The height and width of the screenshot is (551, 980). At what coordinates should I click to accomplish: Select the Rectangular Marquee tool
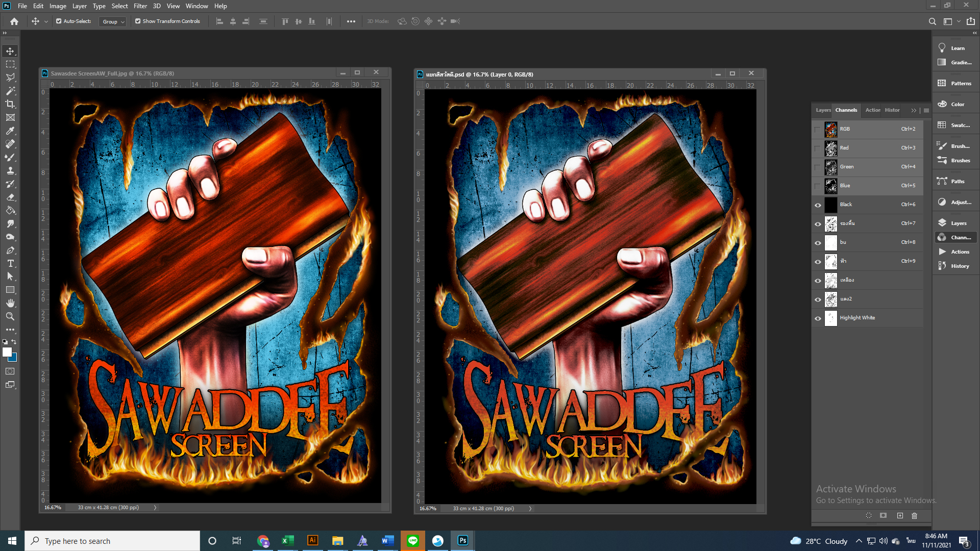pyautogui.click(x=10, y=64)
